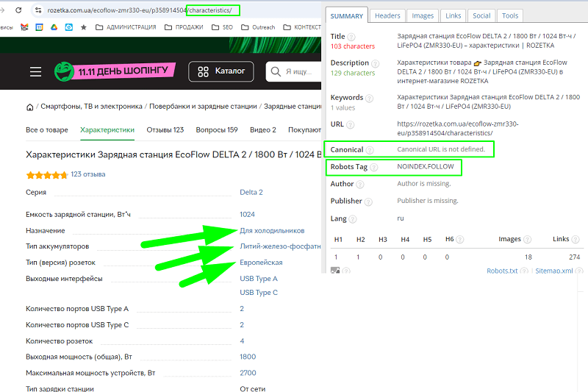Select SUMMARY tab in SEO panel

click(x=347, y=15)
